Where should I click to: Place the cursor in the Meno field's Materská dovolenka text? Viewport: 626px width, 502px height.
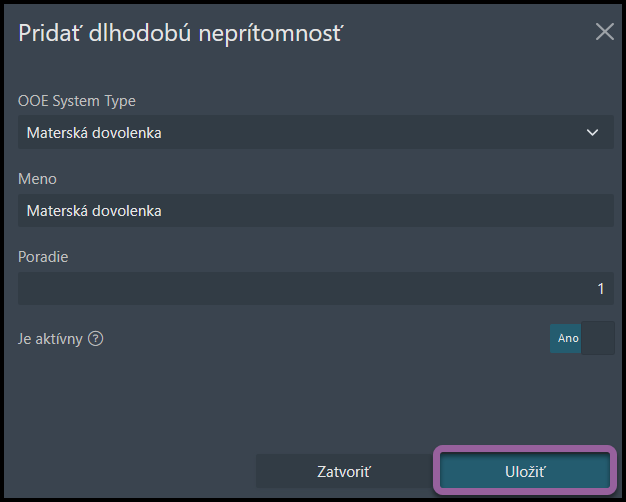click(94, 211)
